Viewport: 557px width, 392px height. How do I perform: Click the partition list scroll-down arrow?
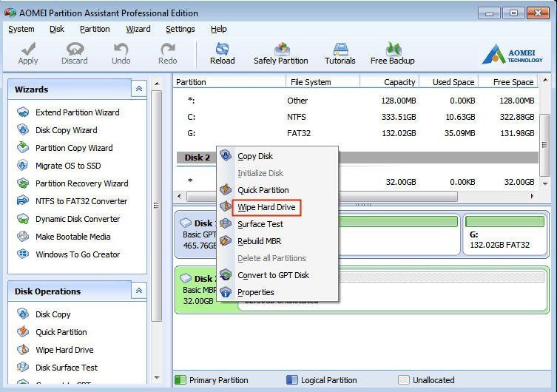click(x=545, y=183)
